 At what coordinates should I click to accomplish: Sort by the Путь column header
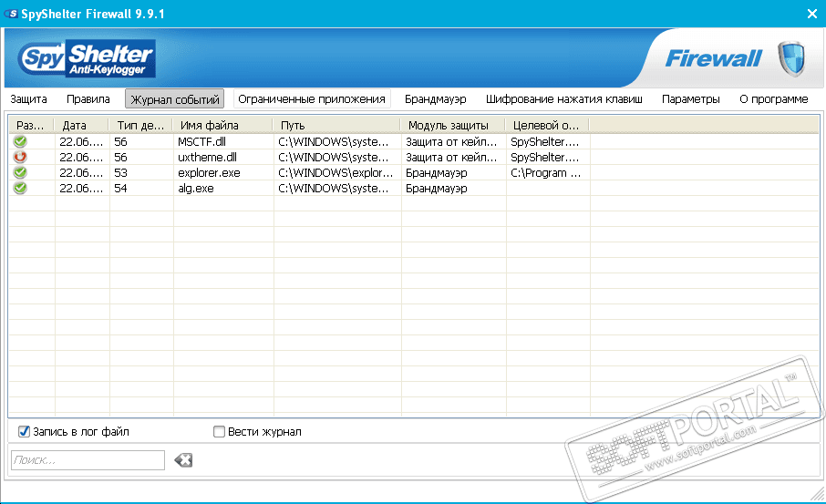(x=337, y=126)
